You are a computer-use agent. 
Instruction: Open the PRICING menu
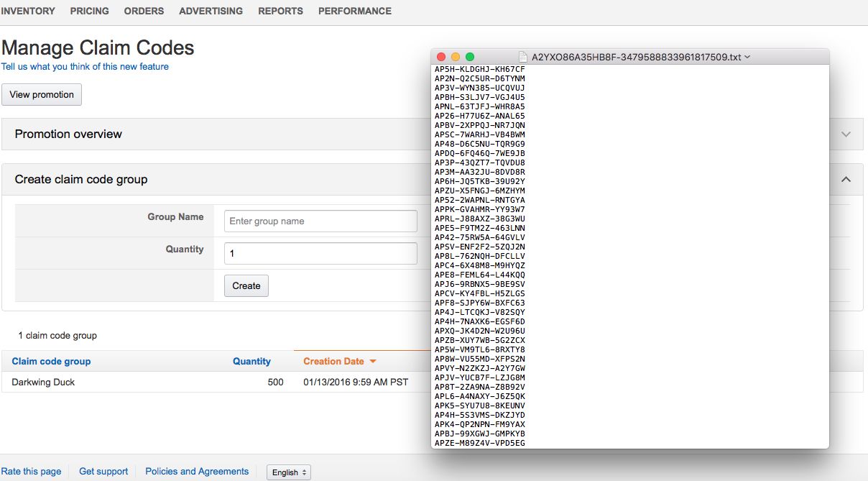click(x=90, y=11)
